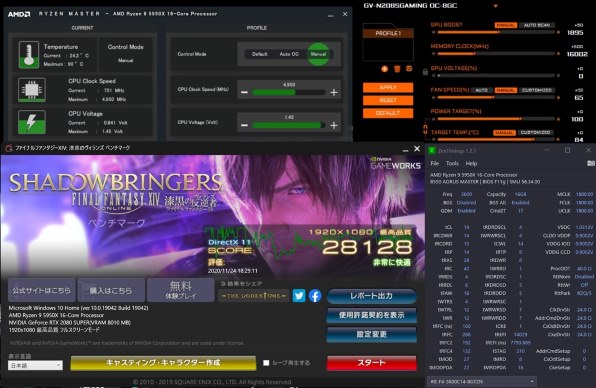This screenshot has width=596, height=388.
Task: Click the orange APPLY button
Action: click(388, 87)
